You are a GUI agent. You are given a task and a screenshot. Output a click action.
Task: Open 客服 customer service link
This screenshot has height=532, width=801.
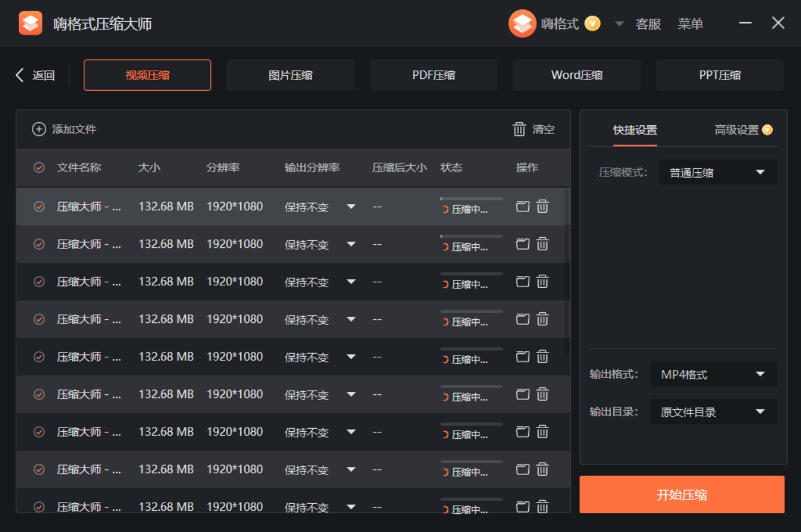(x=648, y=24)
